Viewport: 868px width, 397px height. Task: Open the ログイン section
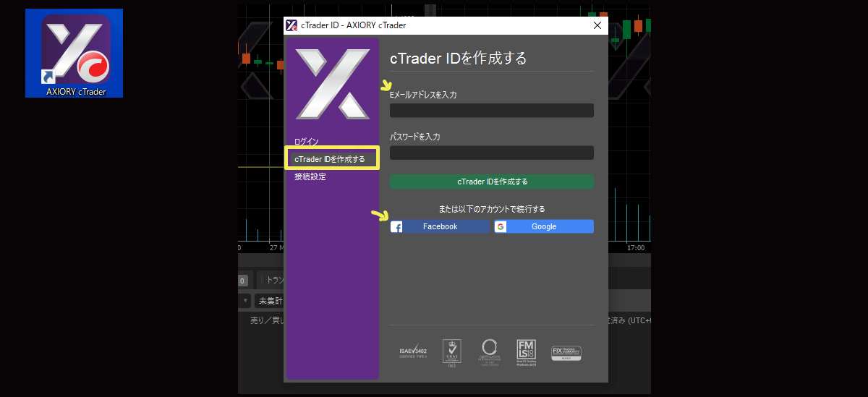coord(307,142)
